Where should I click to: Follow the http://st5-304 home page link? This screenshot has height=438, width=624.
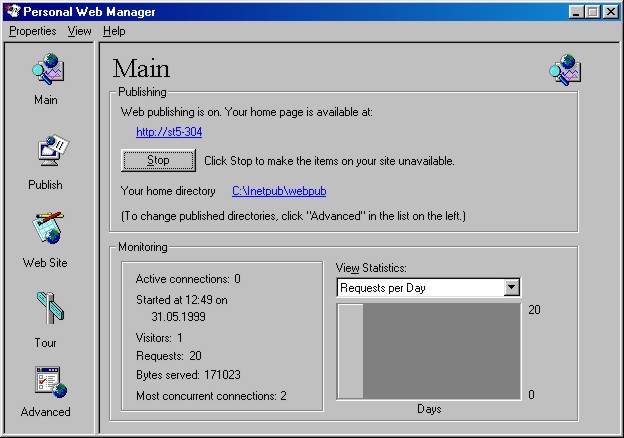(x=169, y=132)
